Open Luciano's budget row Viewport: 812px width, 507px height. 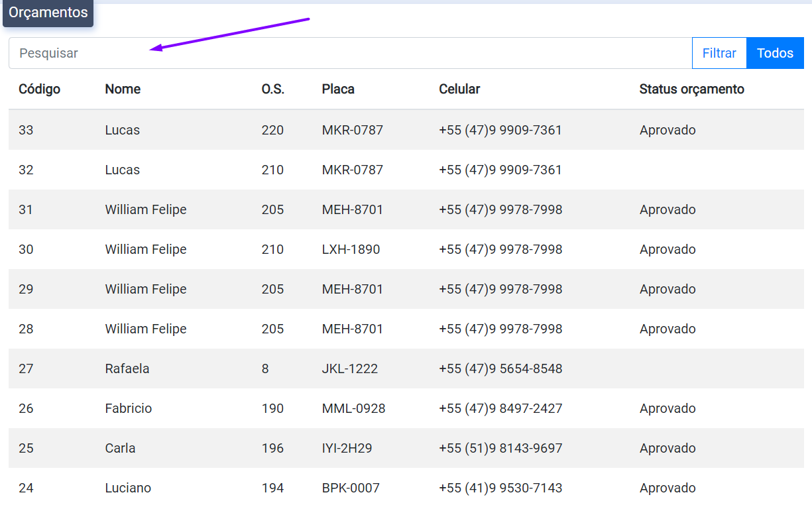pos(128,488)
